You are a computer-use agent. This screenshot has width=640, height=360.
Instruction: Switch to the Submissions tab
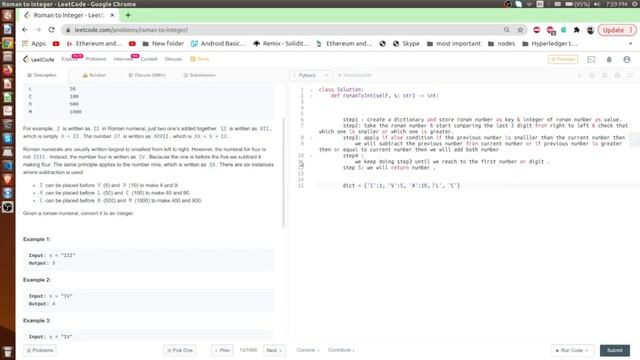click(199, 75)
